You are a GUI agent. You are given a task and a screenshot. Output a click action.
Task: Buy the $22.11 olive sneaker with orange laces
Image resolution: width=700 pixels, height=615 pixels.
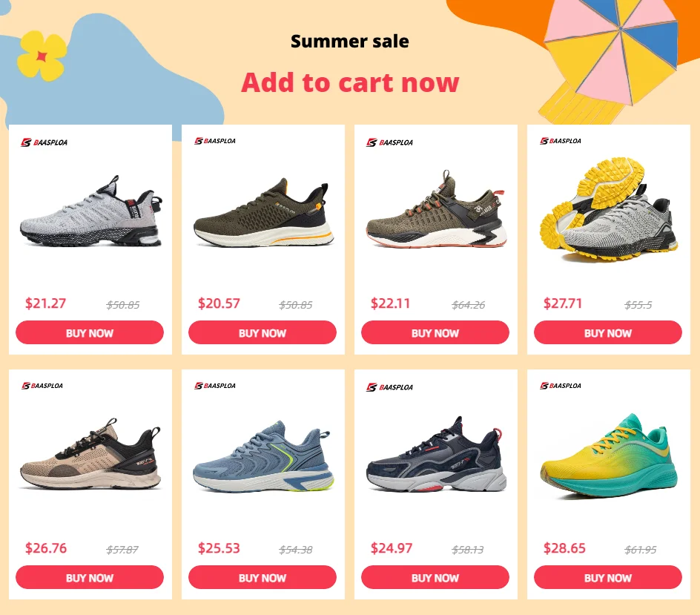point(435,333)
